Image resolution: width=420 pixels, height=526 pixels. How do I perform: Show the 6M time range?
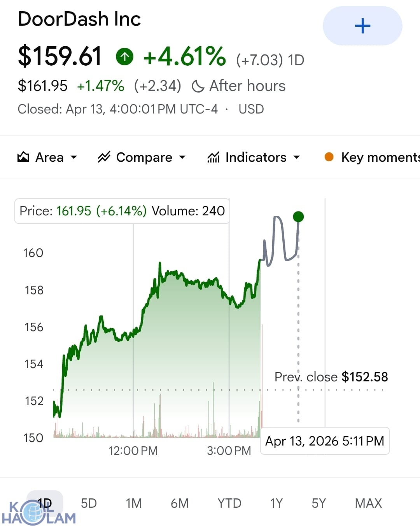pos(180,503)
